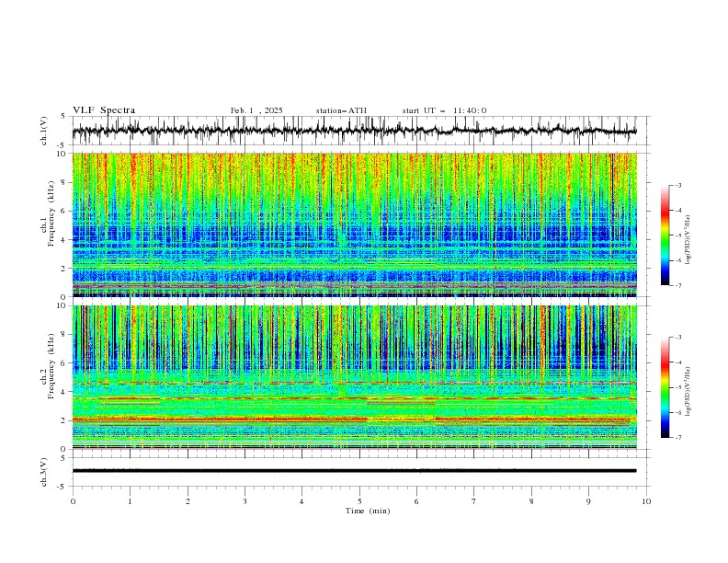Click the ch.1 "Frequency (kHz)" axis label
Viewport: 728px width, 563px height.
[51, 213]
